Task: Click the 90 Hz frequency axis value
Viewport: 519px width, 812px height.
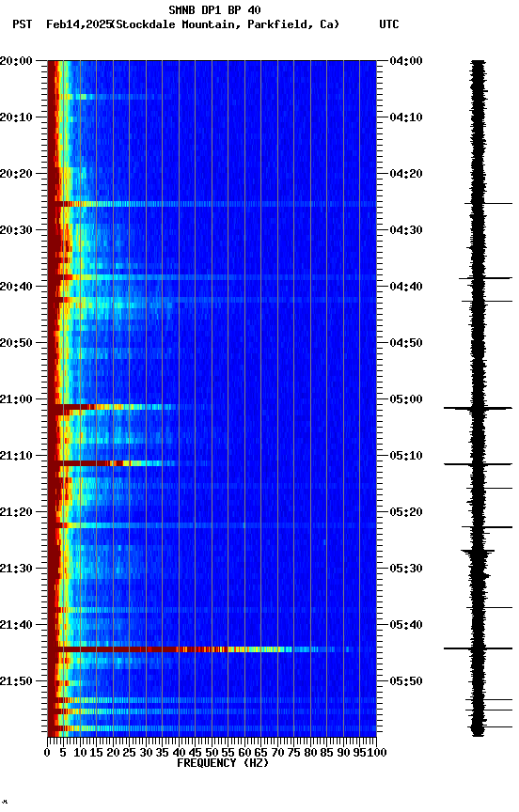Action: 343,754
